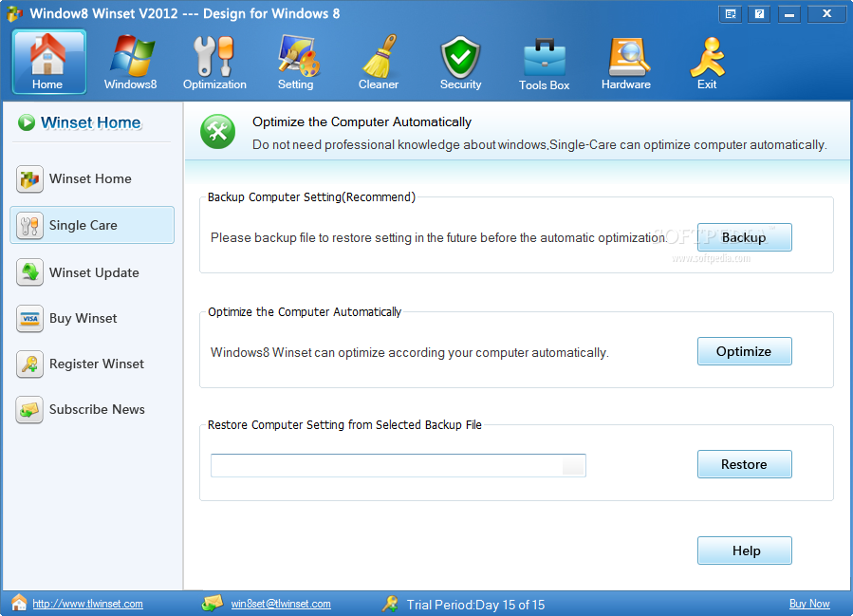Open Subscribe News from sidebar
The width and height of the screenshot is (853, 616).
(92, 410)
